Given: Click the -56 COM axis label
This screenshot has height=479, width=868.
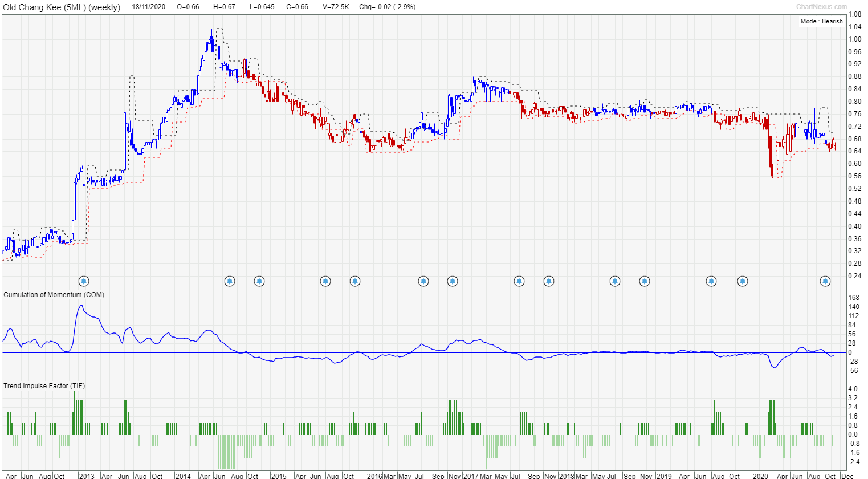Looking at the screenshot, I should (x=853, y=371).
